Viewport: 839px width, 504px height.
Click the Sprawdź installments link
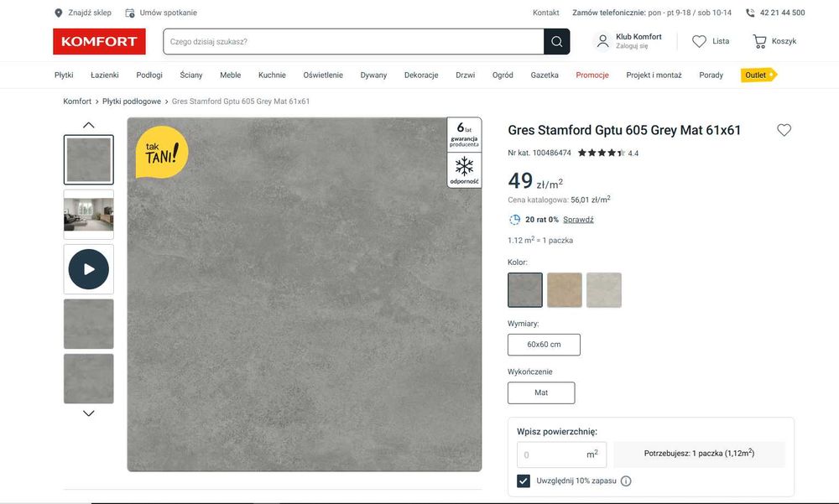point(578,220)
